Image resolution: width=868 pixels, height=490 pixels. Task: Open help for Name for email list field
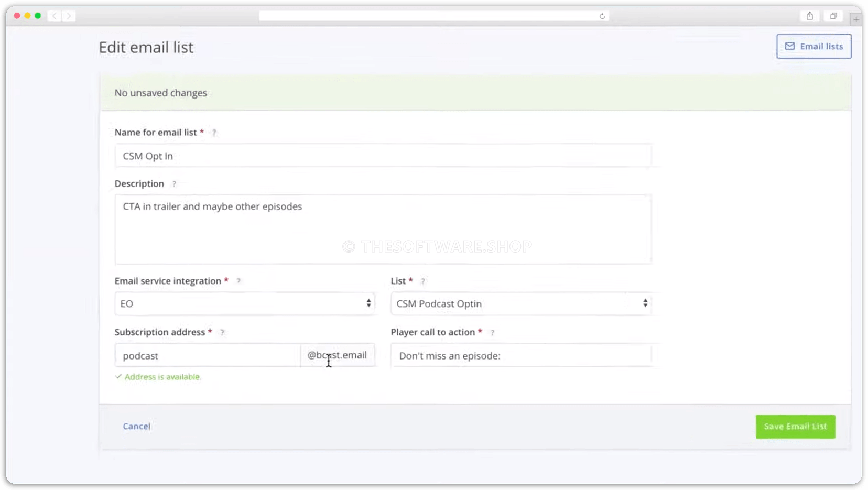[x=214, y=133]
